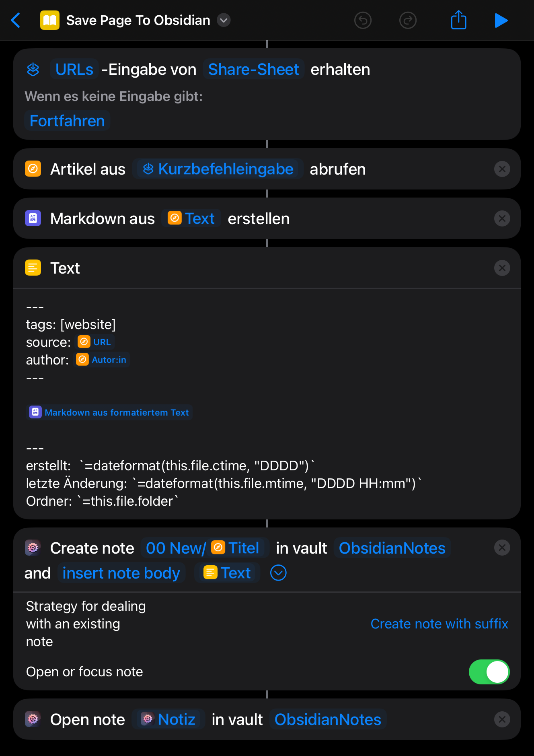The height and width of the screenshot is (756, 534).
Task: Change the existing note strategy via Create note with suffix
Action: pos(439,624)
